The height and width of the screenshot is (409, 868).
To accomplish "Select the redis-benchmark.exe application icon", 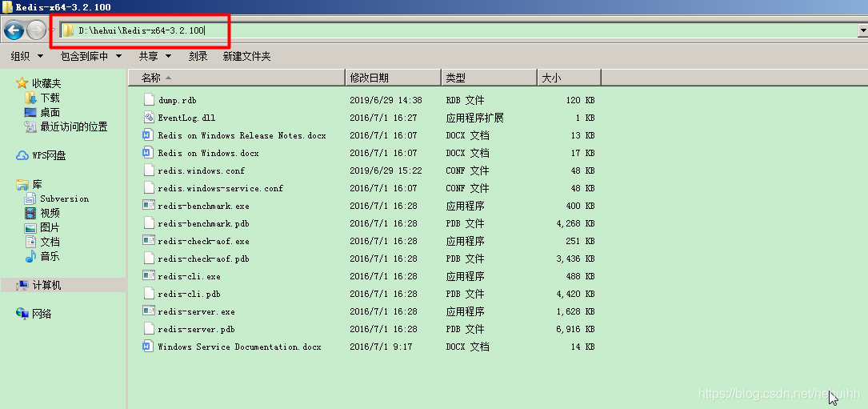I will click(148, 206).
